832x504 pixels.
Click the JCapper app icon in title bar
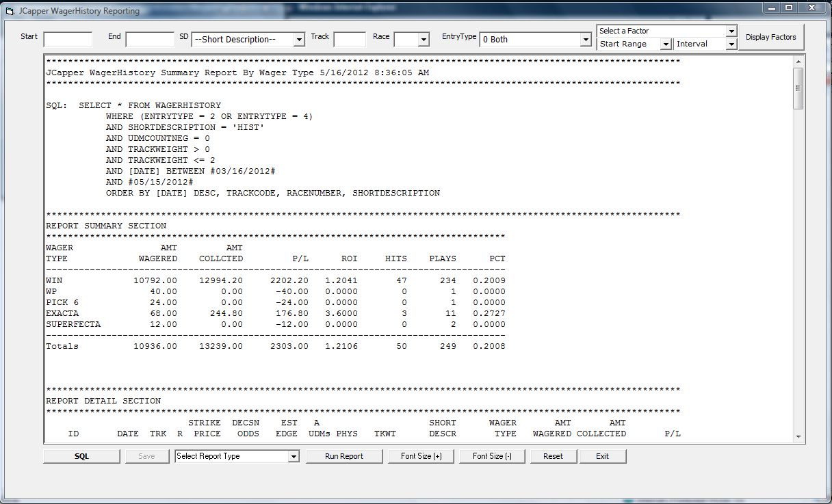(10, 11)
